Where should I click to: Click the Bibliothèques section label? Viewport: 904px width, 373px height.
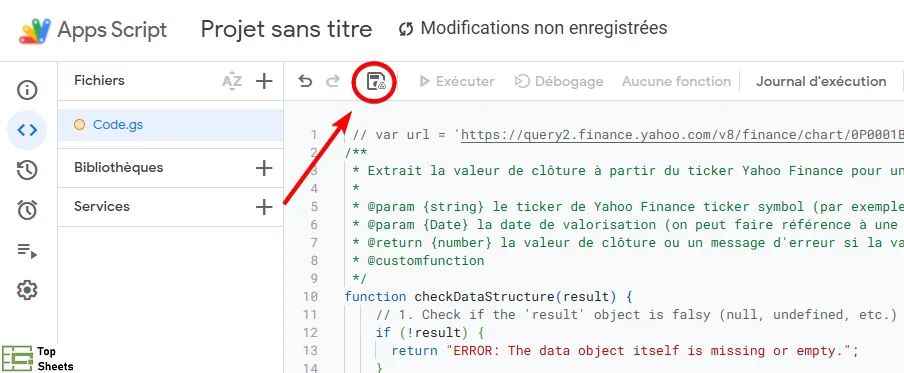119,167
